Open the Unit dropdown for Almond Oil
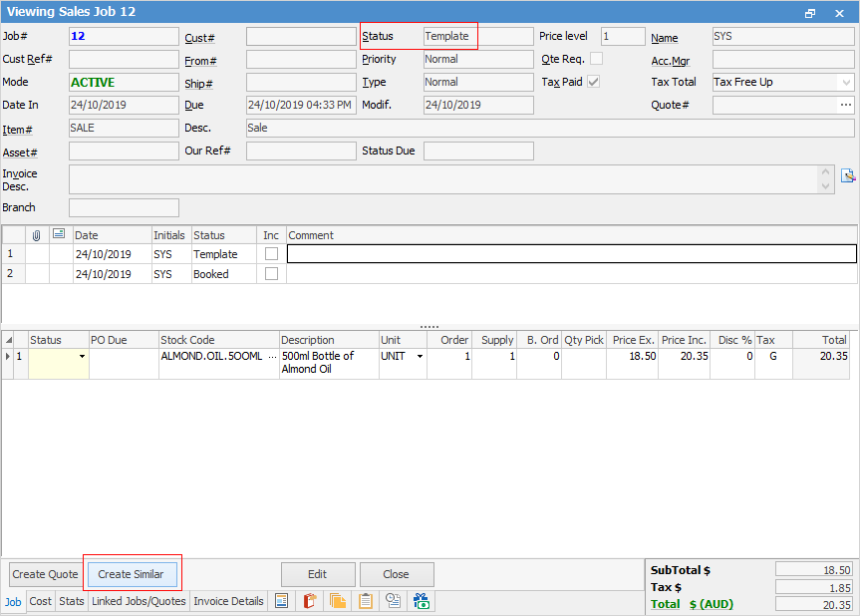Screen dimensions: 860x616 420,356
